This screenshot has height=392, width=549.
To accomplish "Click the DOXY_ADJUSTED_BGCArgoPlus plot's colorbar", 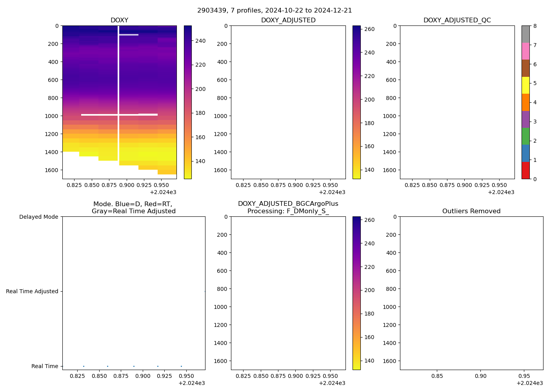I will [x=356, y=293].
